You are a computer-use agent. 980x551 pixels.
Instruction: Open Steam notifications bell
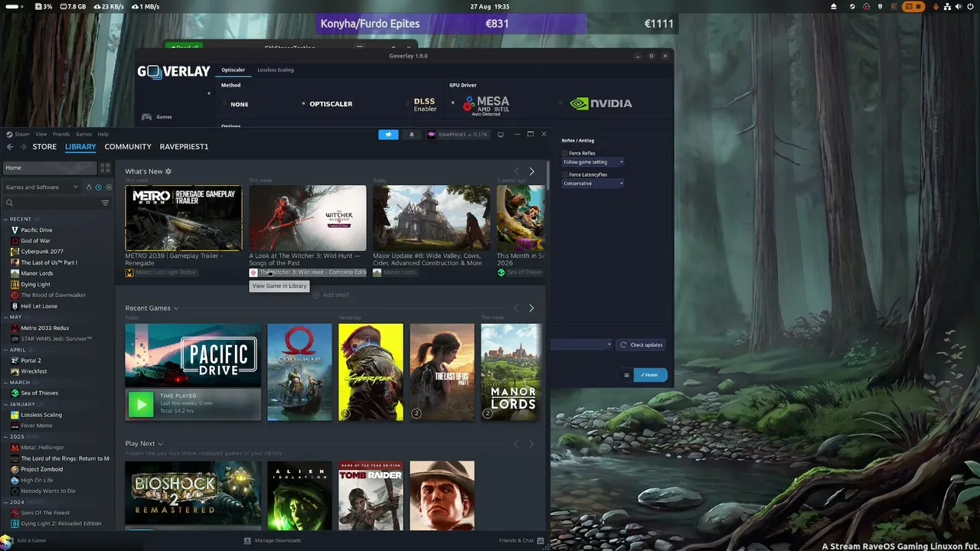point(411,135)
